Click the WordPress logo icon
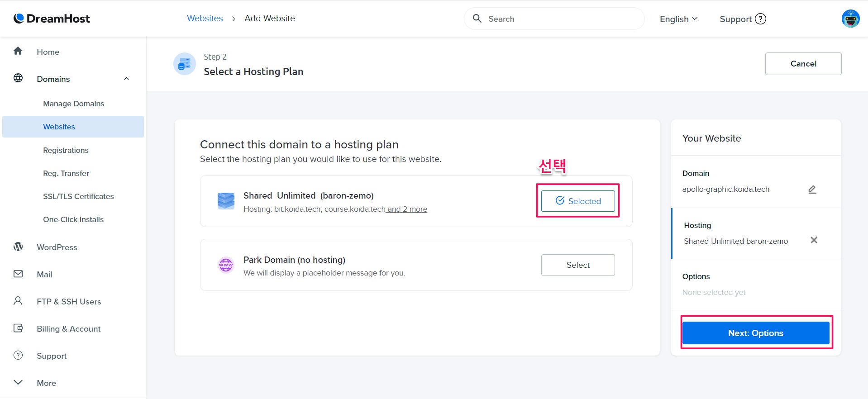Image resolution: width=868 pixels, height=399 pixels. coord(18,247)
